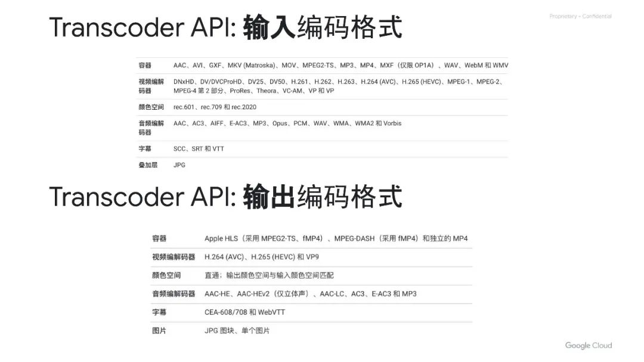The width and height of the screenshot is (644, 362).
Task: Click the heading Transcoder API: 输出编码格式
Action: 225,197
